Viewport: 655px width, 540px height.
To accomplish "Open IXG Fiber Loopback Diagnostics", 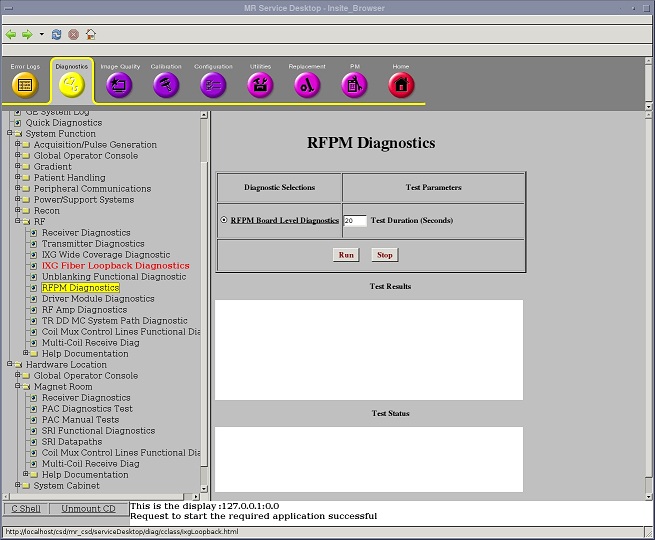I will 115,266.
